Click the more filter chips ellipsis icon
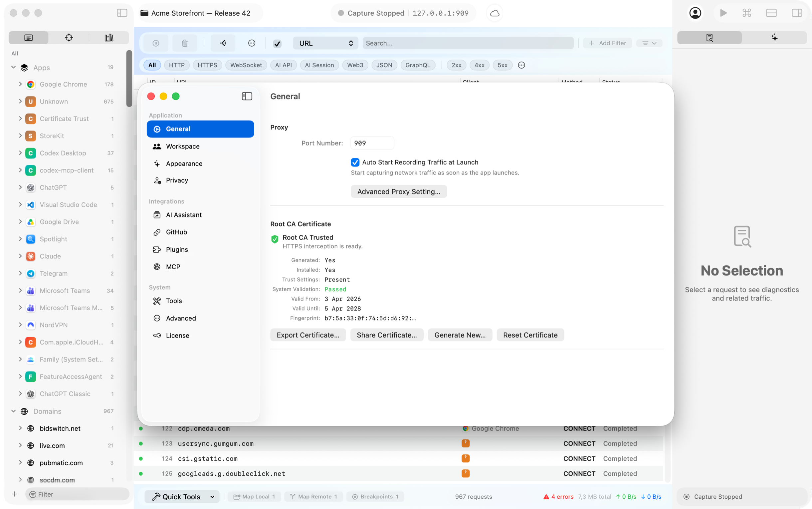Screen dimensions: 812x509 (521, 65)
